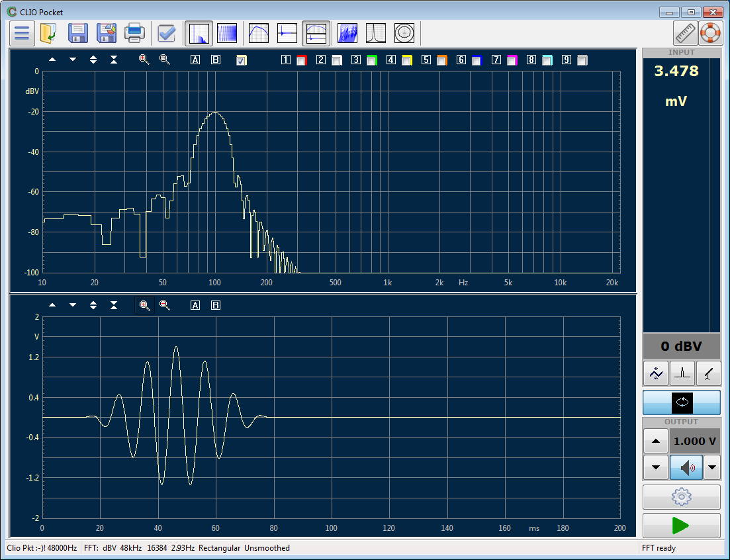The width and height of the screenshot is (730, 560).
Task: Open a saved measurement file
Action: 48,33
